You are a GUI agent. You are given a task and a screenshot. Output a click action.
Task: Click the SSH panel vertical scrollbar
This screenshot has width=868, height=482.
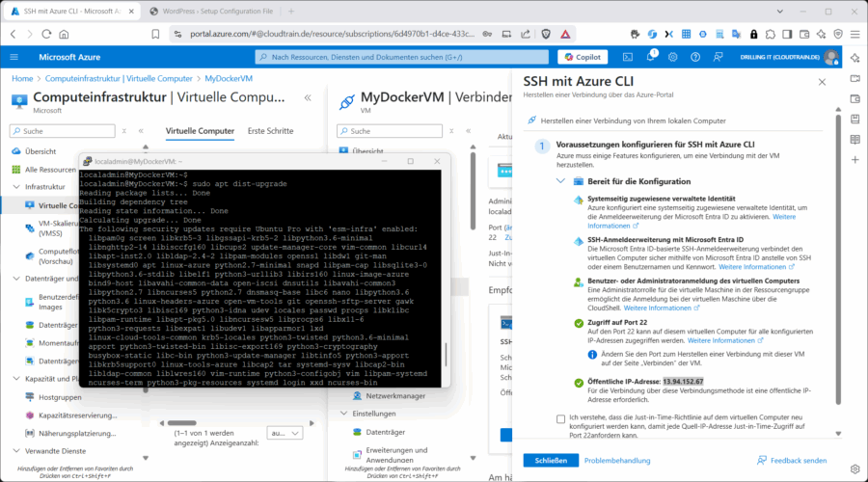838,258
